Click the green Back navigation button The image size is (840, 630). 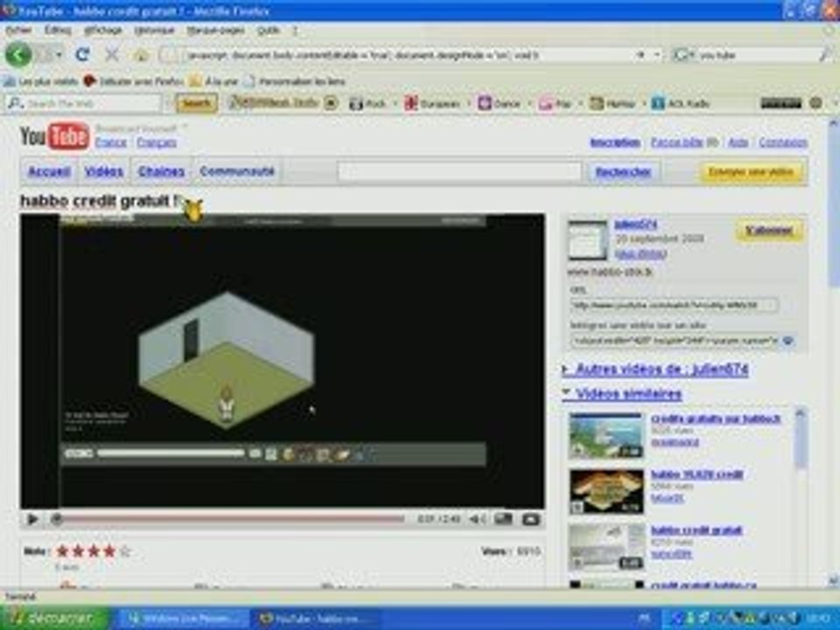click(18, 54)
